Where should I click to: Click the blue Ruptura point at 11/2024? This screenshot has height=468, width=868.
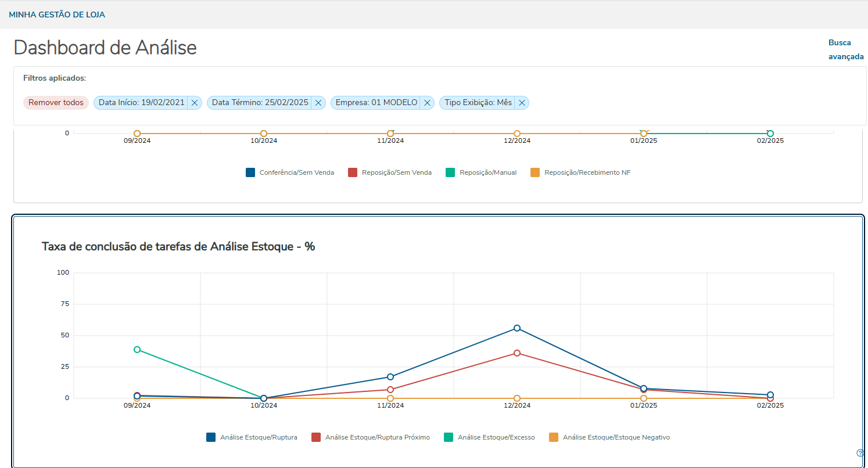click(x=390, y=377)
